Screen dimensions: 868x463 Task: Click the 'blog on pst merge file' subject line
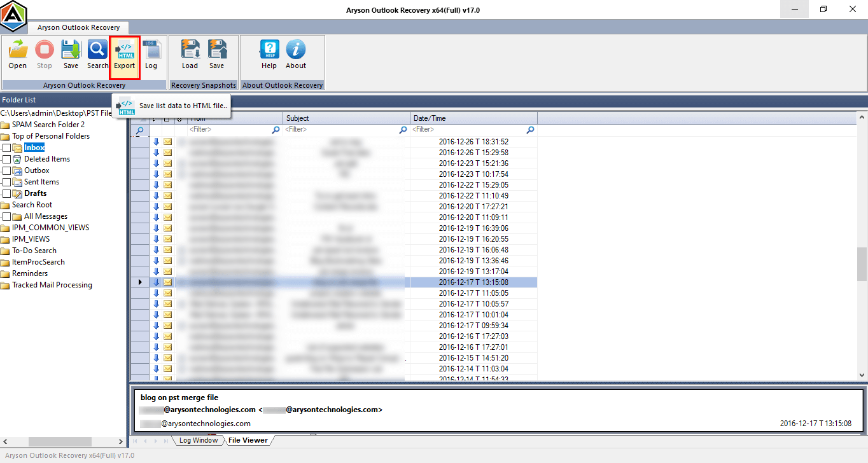click(x=179, y=397)
